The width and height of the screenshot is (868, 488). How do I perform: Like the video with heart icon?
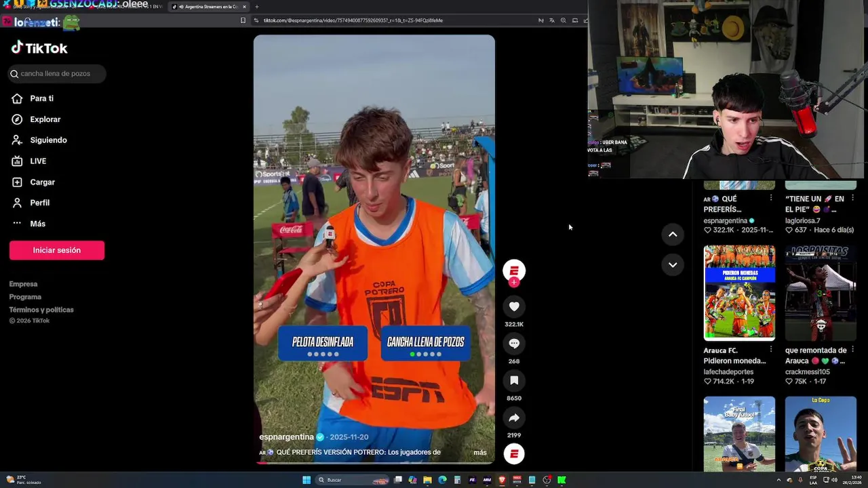(x=514, y=307)
